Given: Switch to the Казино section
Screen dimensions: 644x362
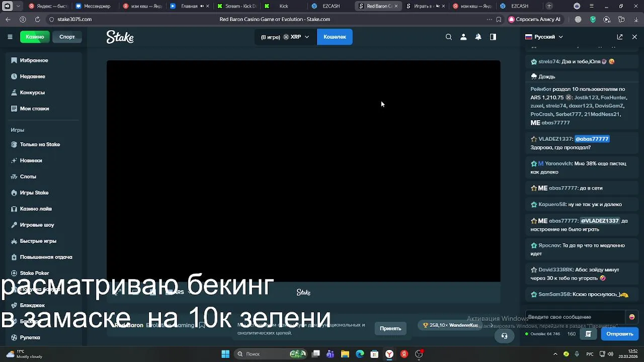Looking at the screenshot, I should 35,37.
